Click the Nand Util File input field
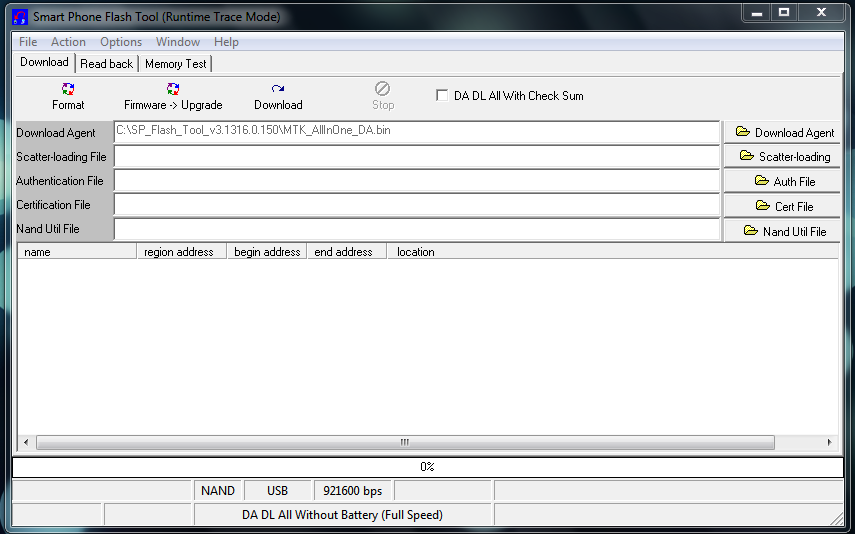This screenshot has height=534, width=855. click(417, 229)
